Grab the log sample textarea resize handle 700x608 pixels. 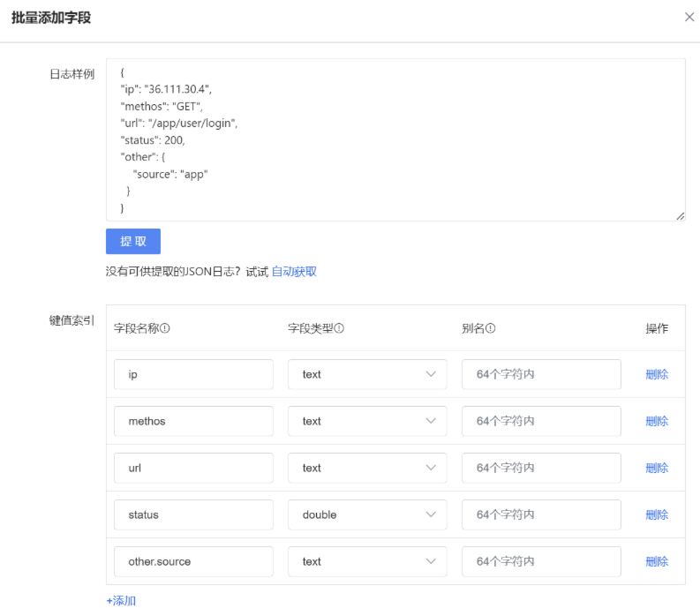[x=680, y=215]
